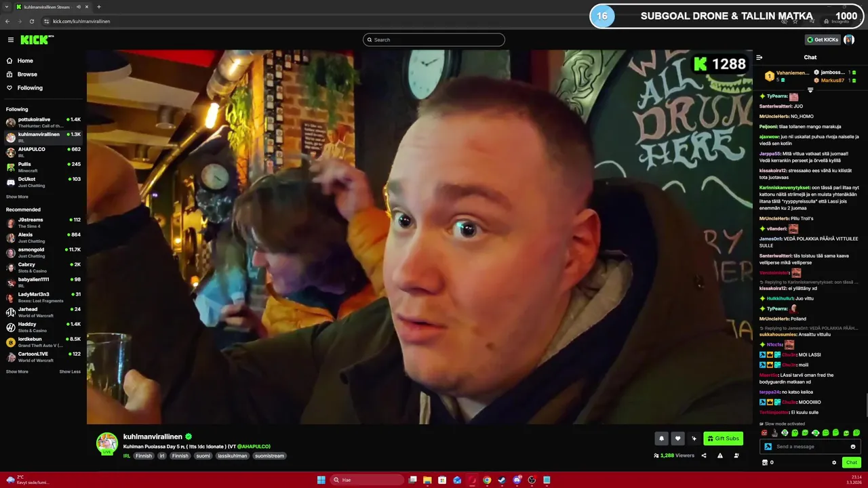Open Microsoft Store from taskbar
Screen dimensions: 868x488
pyautogui.click(x=442, y=480)
